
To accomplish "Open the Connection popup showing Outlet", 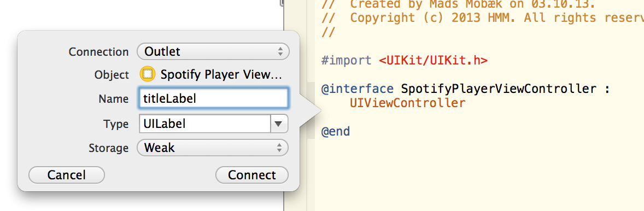I will (x=213, y=52).
